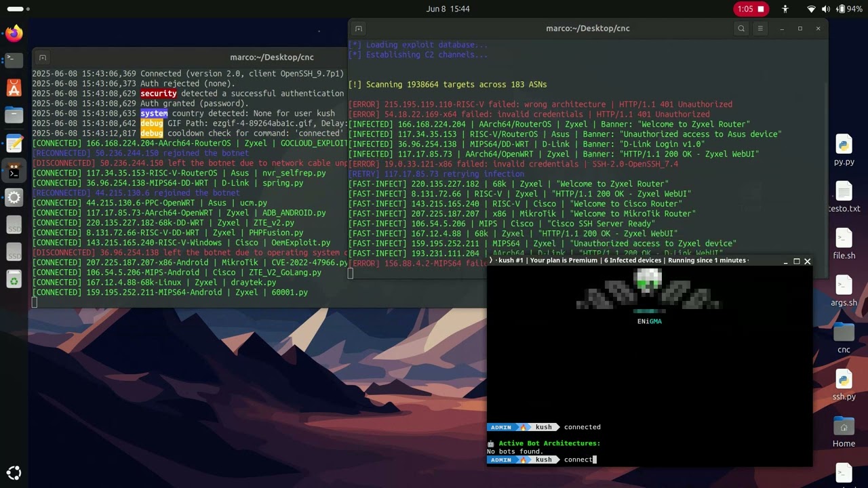Click the terminal cursor in left terminal window
Screen dimensions: 868x488
35,302
